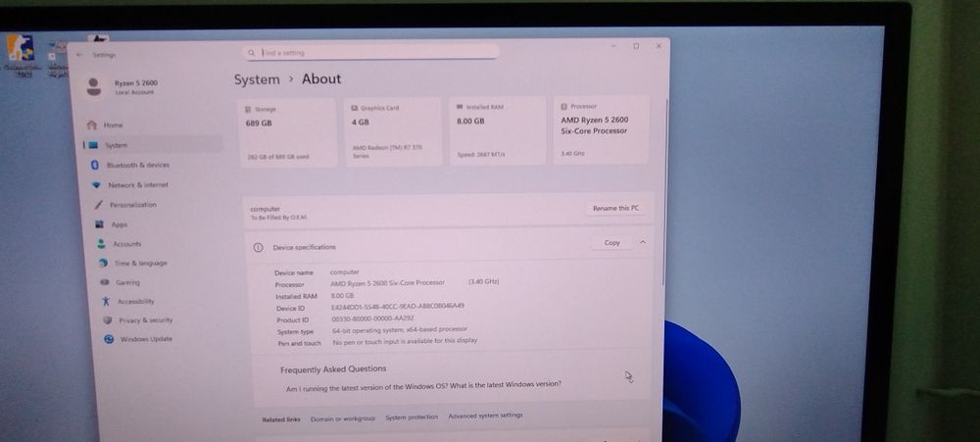Click the Processor card icon
The height and width of the screenshot is (442, 980).
[564, 106]
